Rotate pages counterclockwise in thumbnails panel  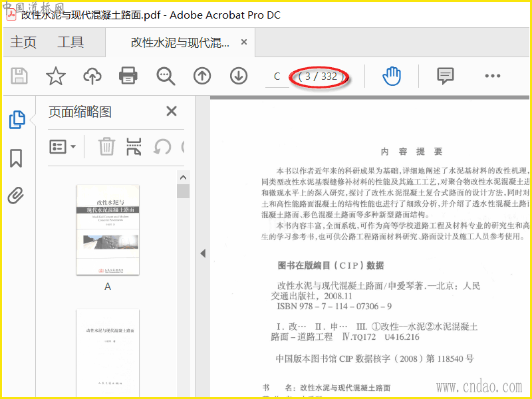point(162,147)
